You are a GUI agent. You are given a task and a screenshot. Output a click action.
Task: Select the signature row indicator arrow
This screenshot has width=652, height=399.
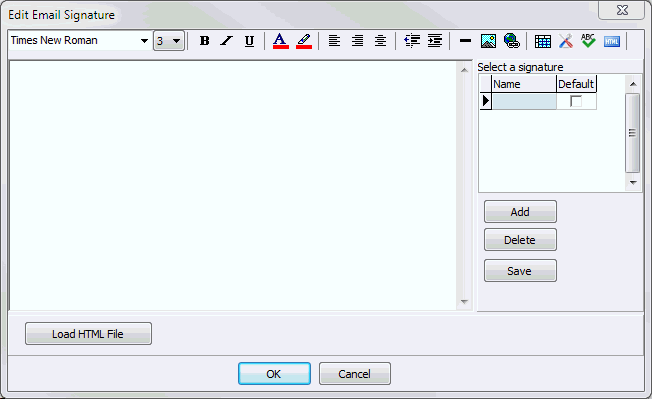(486, 101)
